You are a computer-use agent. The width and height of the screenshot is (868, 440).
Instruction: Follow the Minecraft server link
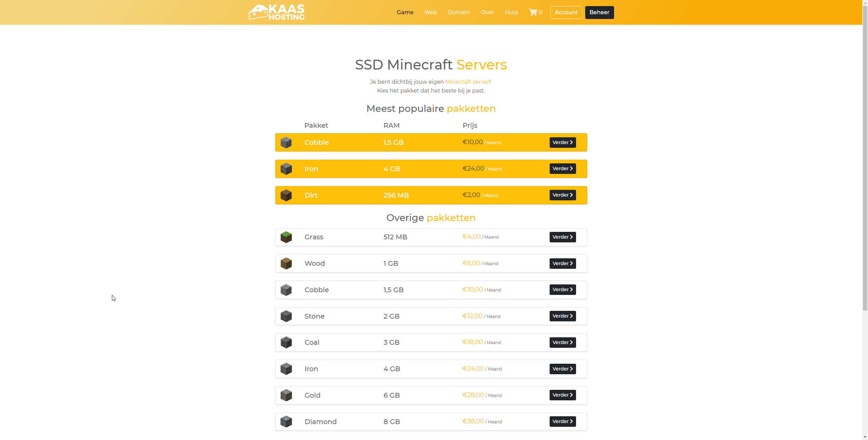pyautogui.click(x=467, y=82)
